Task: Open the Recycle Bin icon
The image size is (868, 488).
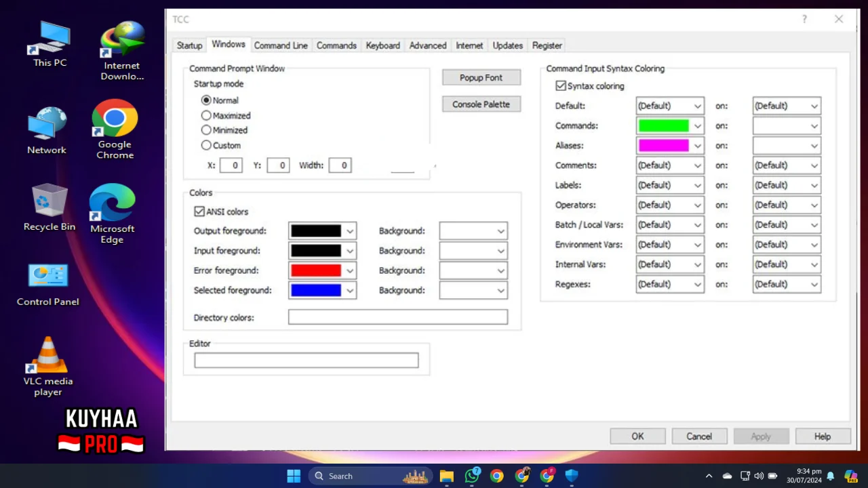Action: coord(49,207)
